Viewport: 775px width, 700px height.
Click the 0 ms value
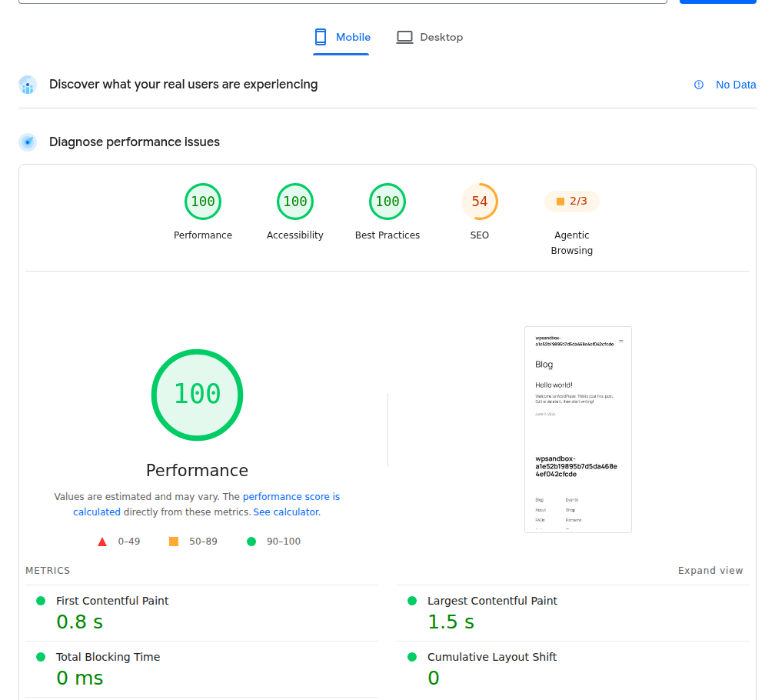pyautogui.click(x=80, y=678)
